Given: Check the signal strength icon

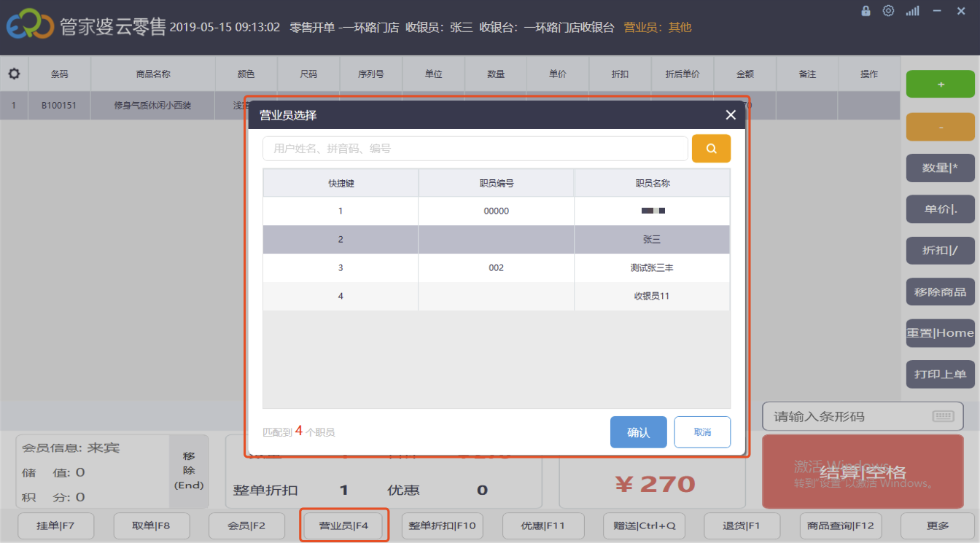Looking at the screenshot, I should 912,11.
